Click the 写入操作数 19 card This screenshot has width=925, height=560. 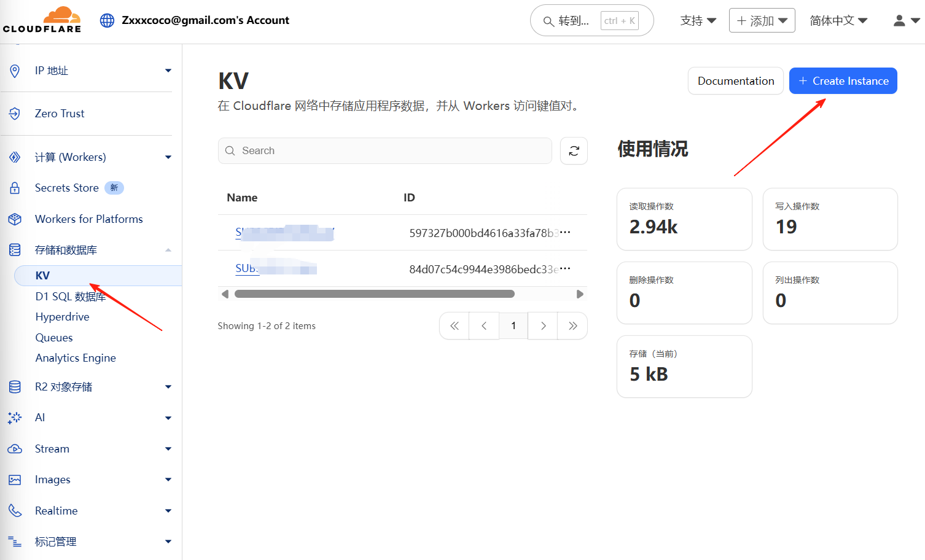click(x=830, y=219)
